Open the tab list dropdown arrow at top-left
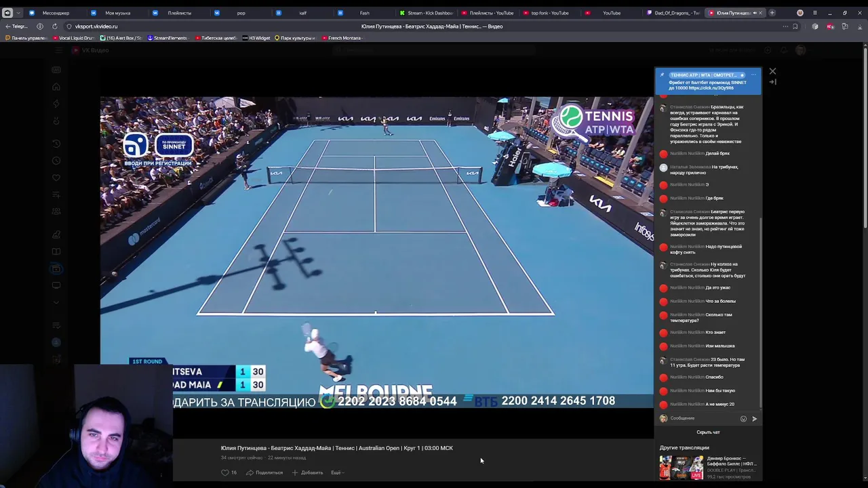 18,13
